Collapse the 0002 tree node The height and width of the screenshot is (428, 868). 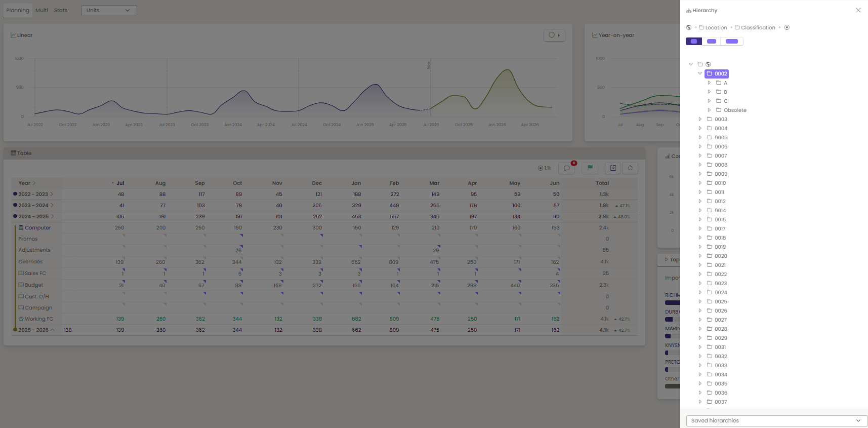(700, 73)
